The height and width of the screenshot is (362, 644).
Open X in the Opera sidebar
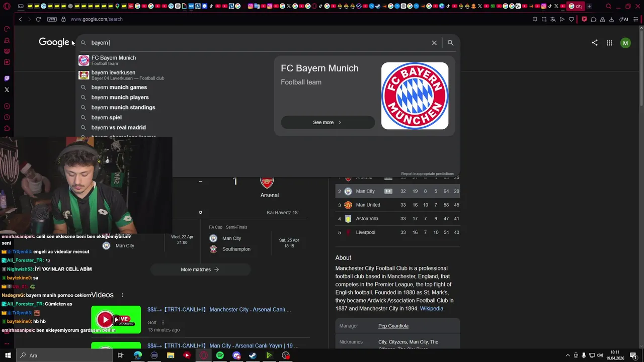click(x=7, y=89)
